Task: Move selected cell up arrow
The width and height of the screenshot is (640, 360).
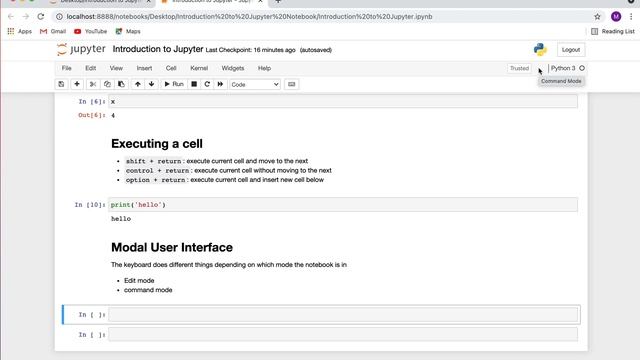Action: (x=138, y=84)
